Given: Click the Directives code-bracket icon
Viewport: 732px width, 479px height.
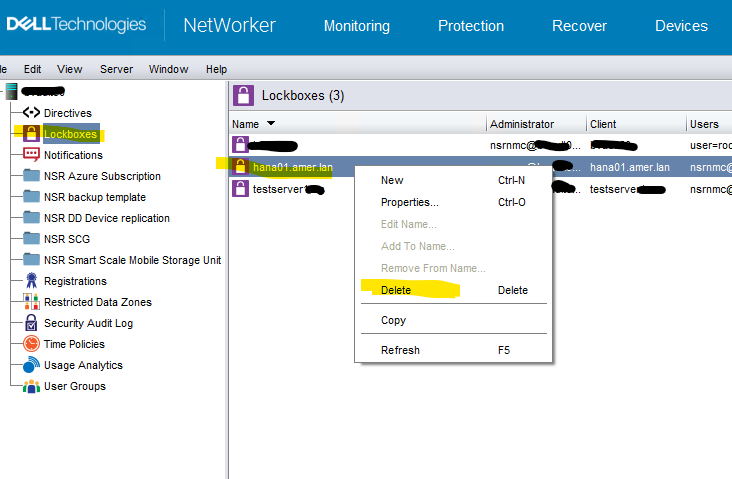Looking at the screenshot, I should pos(31,113).
